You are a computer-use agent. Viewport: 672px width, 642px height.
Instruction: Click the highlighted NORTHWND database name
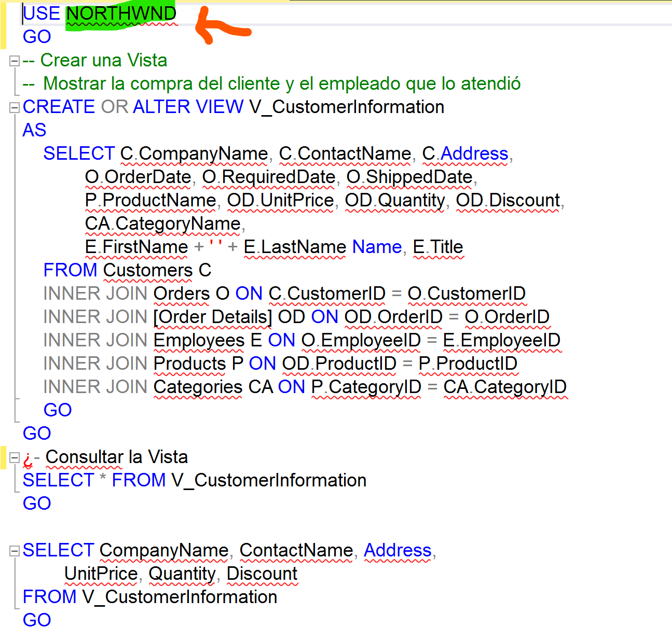(121, 14)
